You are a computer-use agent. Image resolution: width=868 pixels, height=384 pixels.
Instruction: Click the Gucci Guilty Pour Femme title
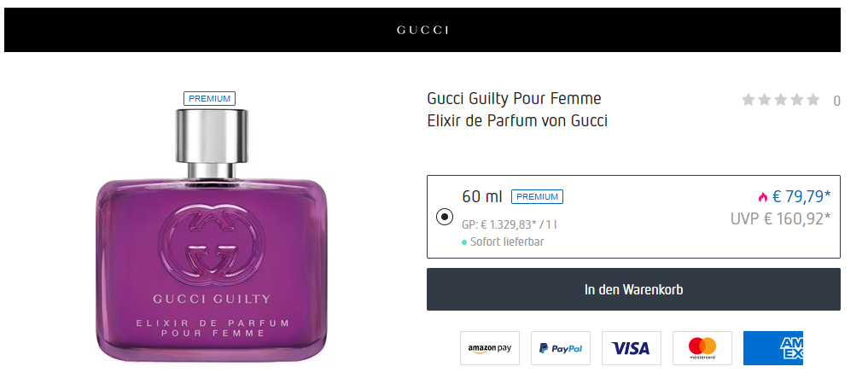[515, 98]
